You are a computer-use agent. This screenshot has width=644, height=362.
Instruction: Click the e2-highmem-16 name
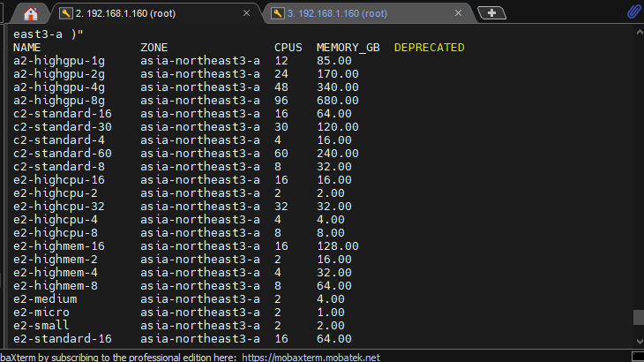pos(59,246)
